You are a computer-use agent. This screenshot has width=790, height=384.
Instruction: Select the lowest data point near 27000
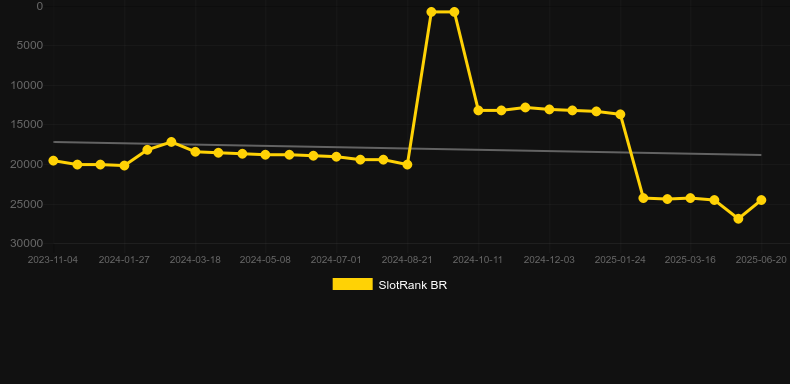(738, 219)
